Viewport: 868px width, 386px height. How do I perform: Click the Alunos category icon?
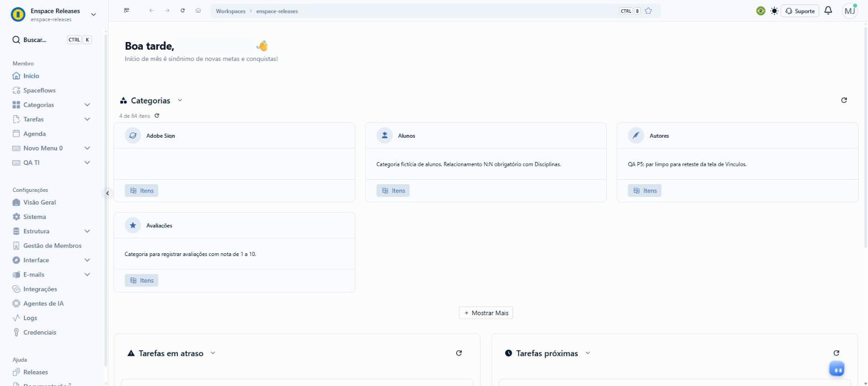tap(385, 135)
